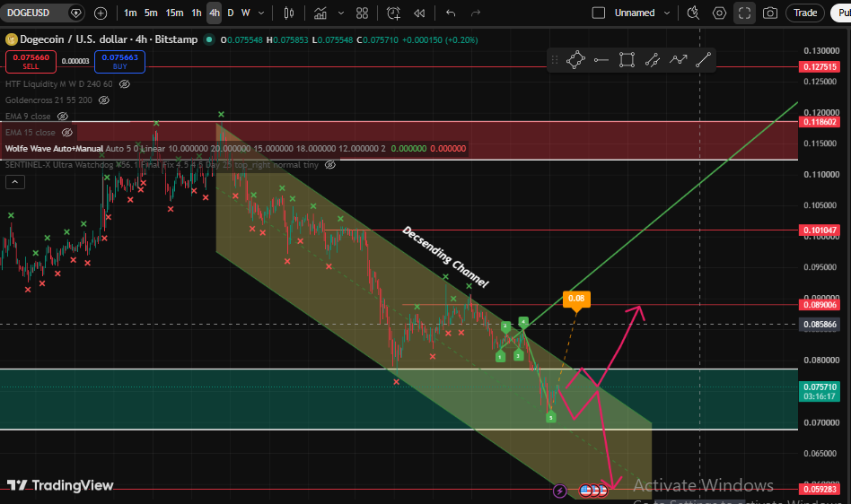The width and height of the screenshot is (851, 504).
Task: Click the 0.118602 price label
Action: (x=820, y=122)
